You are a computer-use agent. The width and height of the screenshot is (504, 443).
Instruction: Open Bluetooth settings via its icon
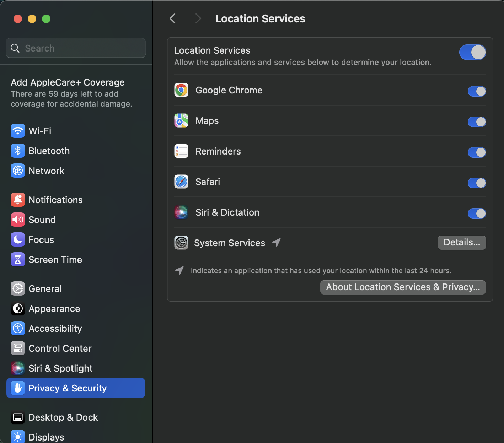[x=18, y=151]
